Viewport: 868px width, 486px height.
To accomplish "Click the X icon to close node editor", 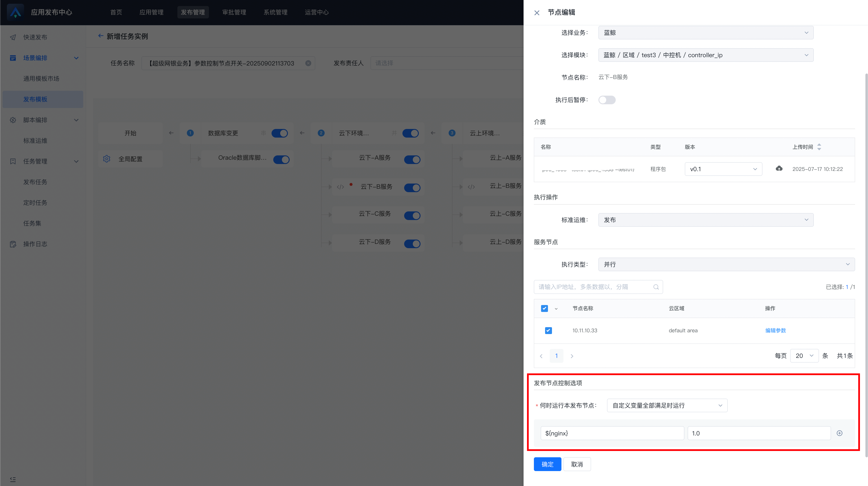I will [x=537, y=13].
